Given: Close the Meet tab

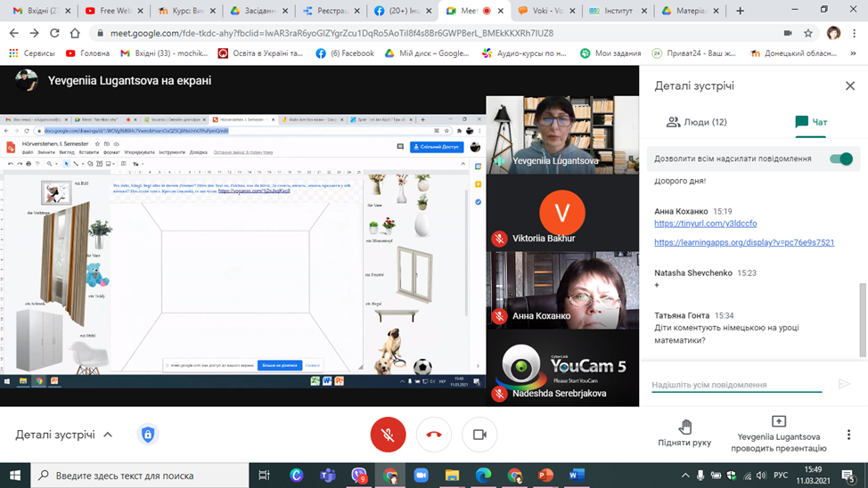Looking at the screenshot, I should [x=501, y=11].
